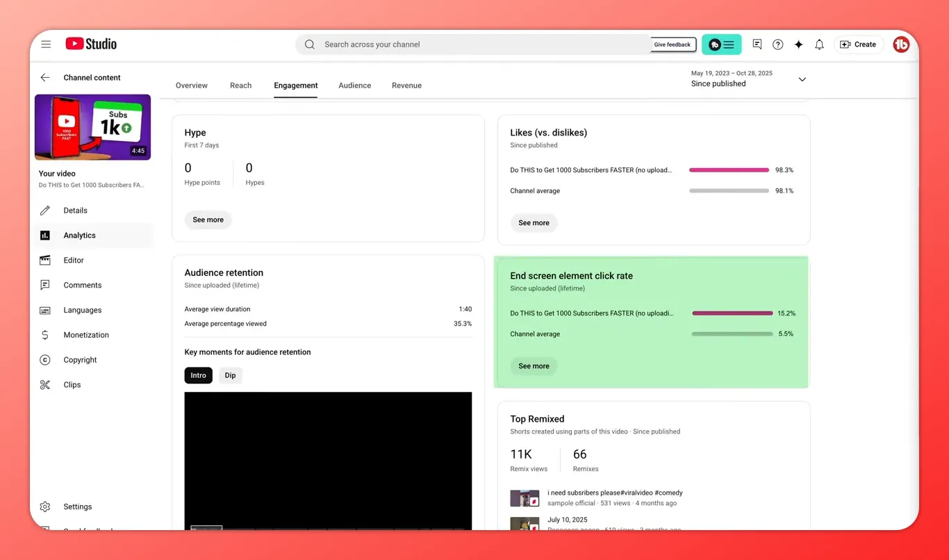Switch to the Audience tab
The image size is (949, 560).
click(x=355, y=85)
